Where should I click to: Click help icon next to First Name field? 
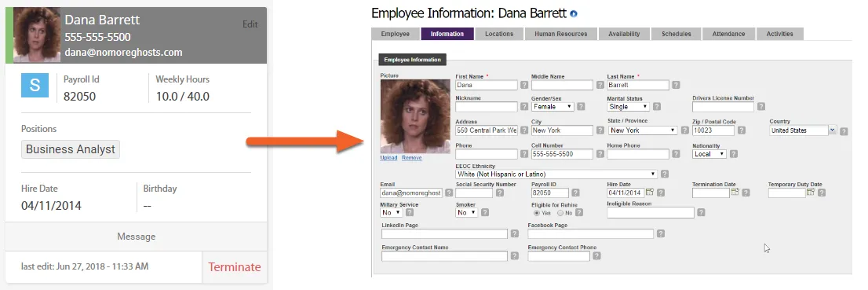tap(524, 86)
